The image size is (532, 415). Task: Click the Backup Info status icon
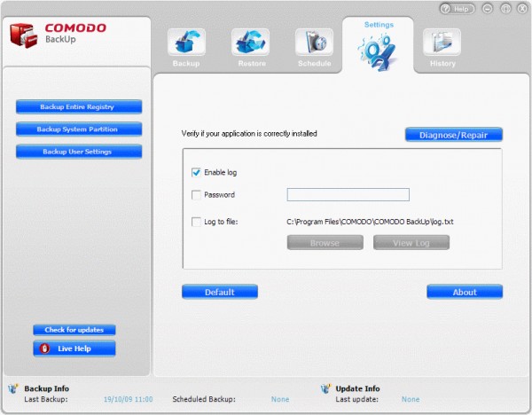click(x=13, y=388)
